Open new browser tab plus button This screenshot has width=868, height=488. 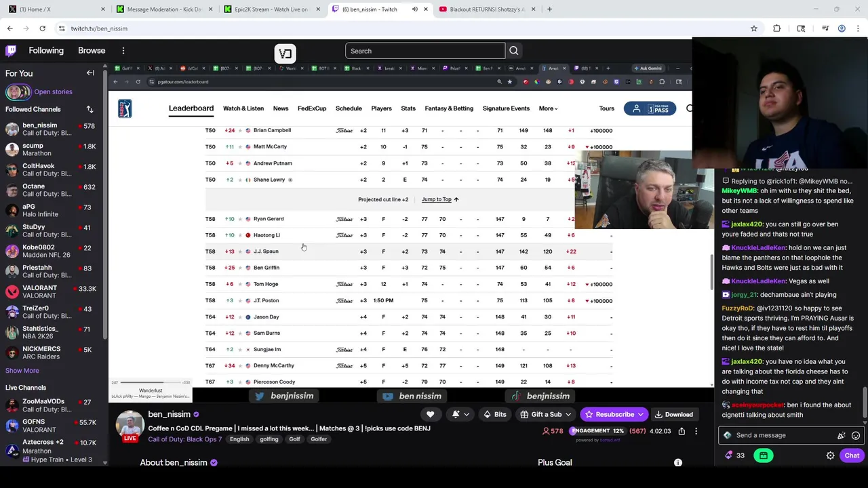tap(549, 9)
